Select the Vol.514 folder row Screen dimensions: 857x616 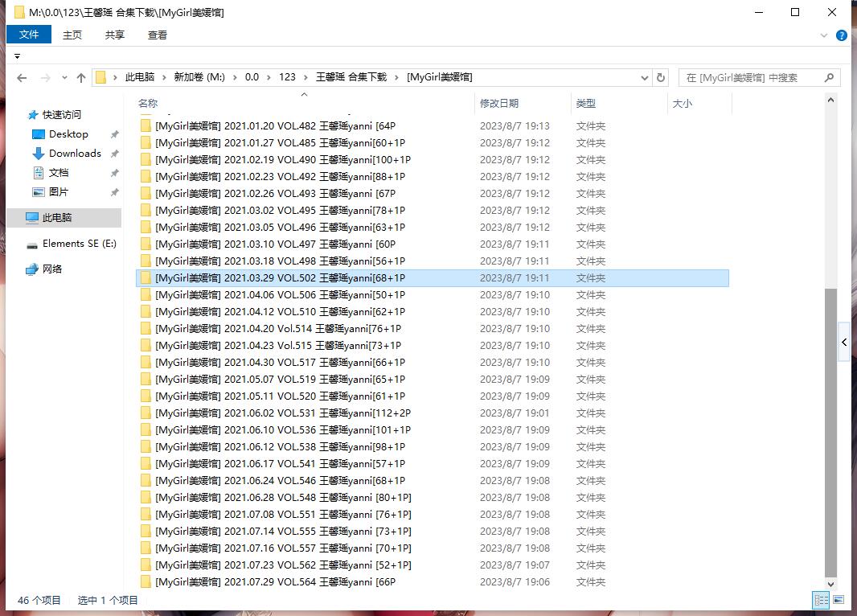tap(432, 328)
